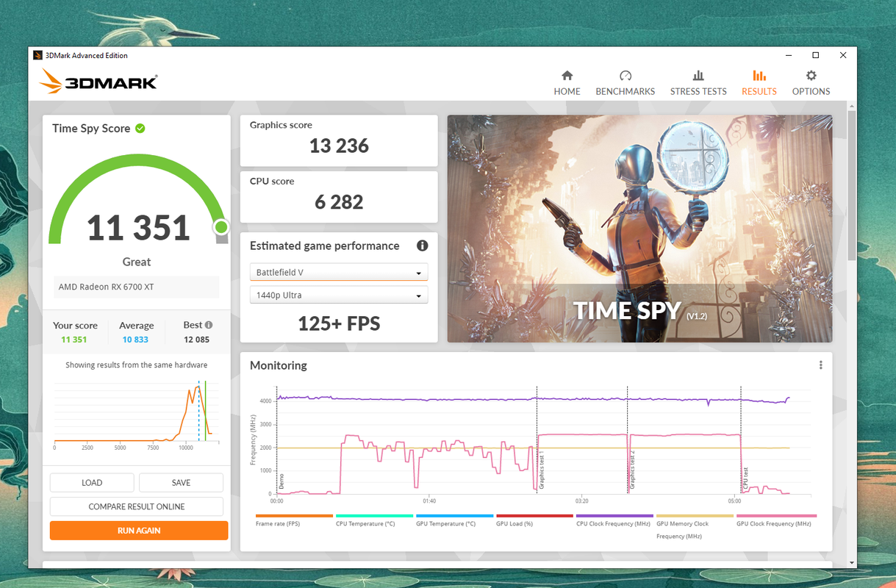
Task: Click the Monitoring heading
Action: 279,365
